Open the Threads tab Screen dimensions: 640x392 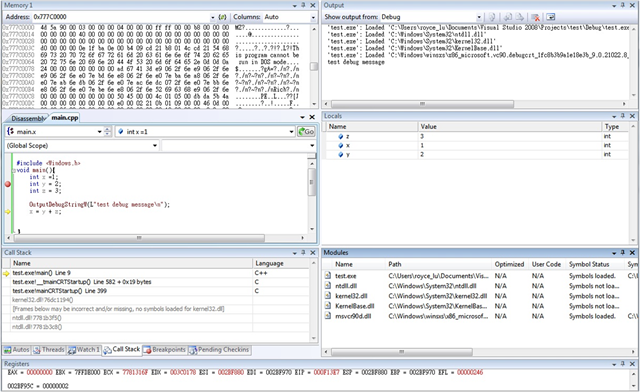pyautogui.click(x=49, y=350)
